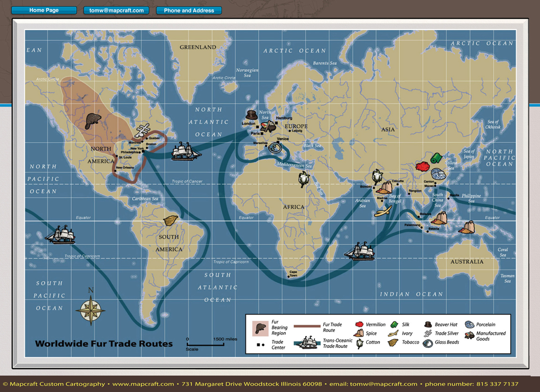
Task: Click the Home Page button
Action: point(44,10)
